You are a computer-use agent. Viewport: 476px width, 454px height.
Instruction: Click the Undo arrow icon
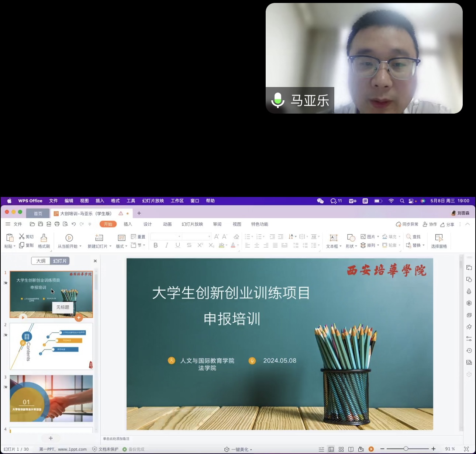coord(73,224)
